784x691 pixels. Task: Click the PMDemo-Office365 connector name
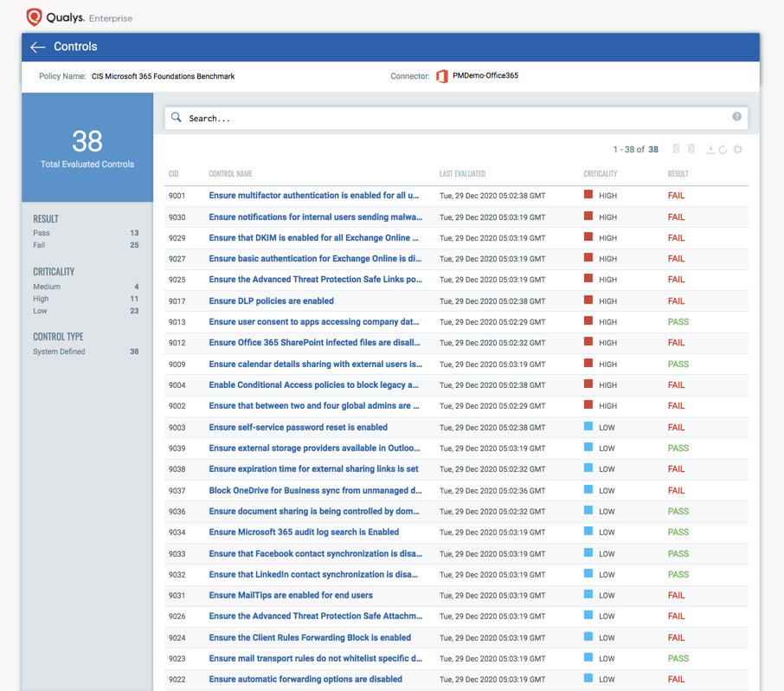(485, 75)
